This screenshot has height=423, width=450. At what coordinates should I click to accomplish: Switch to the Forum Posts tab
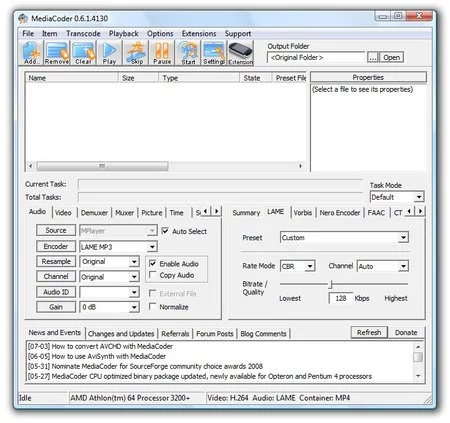pos(215,334)
